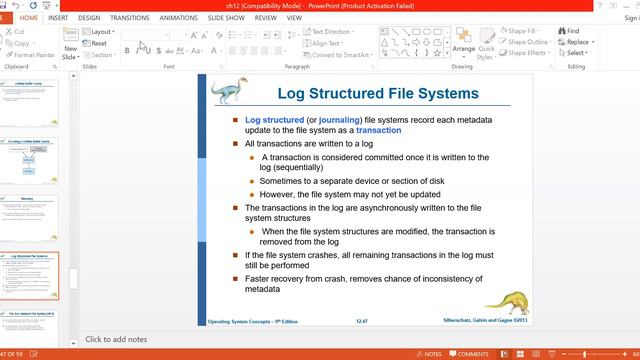The width and height of the screenshot is (640, 360).
Task: Start Slide Show from status bar icon
Action: click(x=552, y=354)
